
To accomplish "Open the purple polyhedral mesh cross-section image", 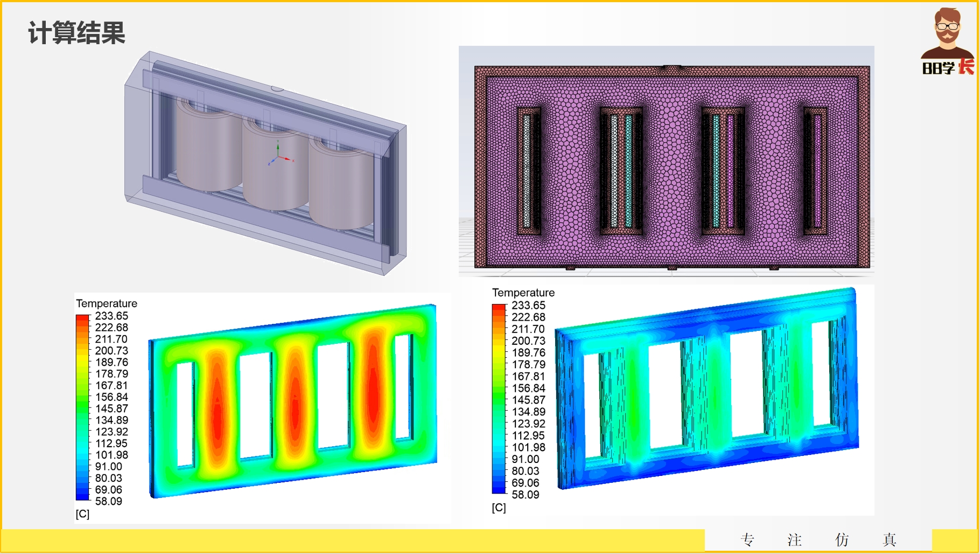I will coord(666,164).
